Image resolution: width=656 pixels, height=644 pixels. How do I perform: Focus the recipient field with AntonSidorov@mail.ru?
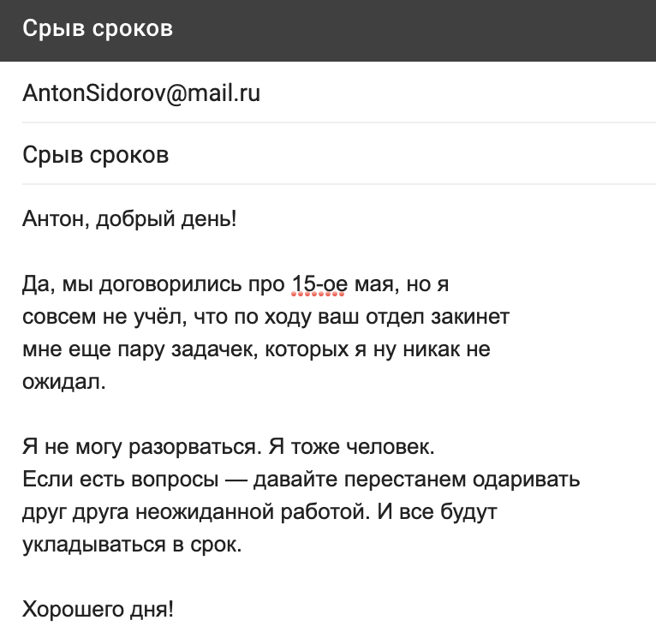339,92
